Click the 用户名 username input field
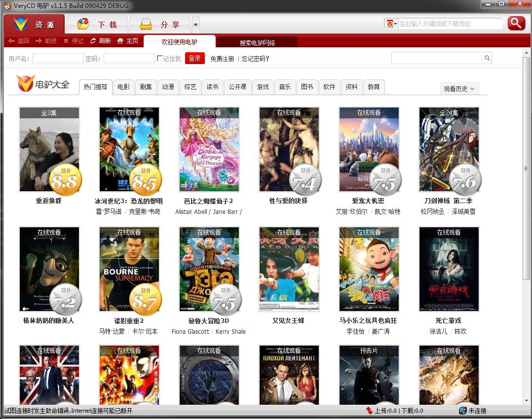Viewport: 532px width, 419px height. tap(58, 58)
